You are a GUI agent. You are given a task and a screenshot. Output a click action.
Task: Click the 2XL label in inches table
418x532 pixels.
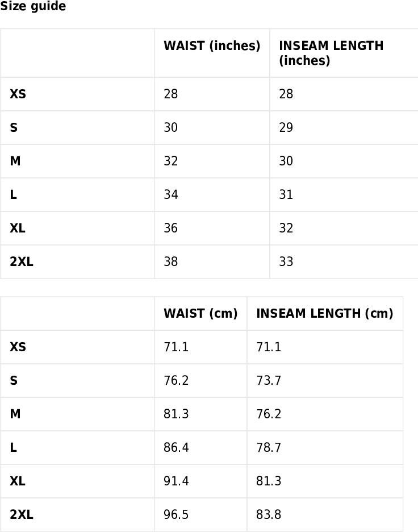(x=22, y=261)
